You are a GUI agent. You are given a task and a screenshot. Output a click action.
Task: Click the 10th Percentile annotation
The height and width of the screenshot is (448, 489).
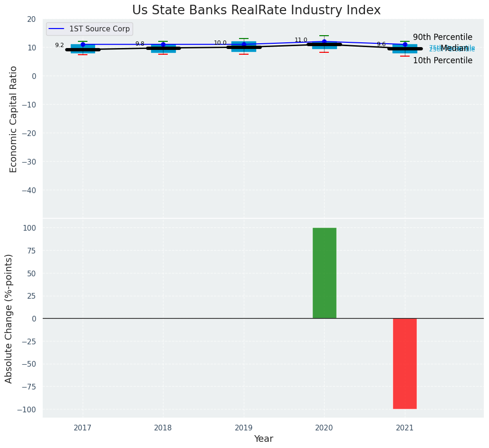pos(442,61)
